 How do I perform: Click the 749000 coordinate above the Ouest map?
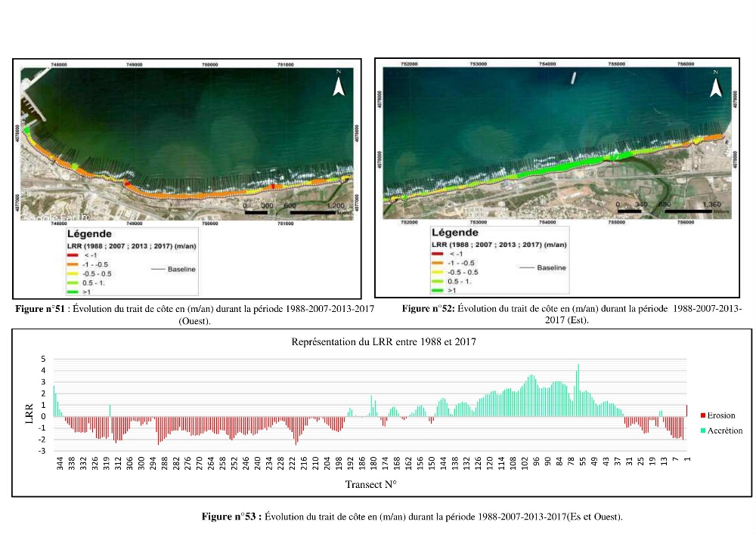tap(135, 64)
